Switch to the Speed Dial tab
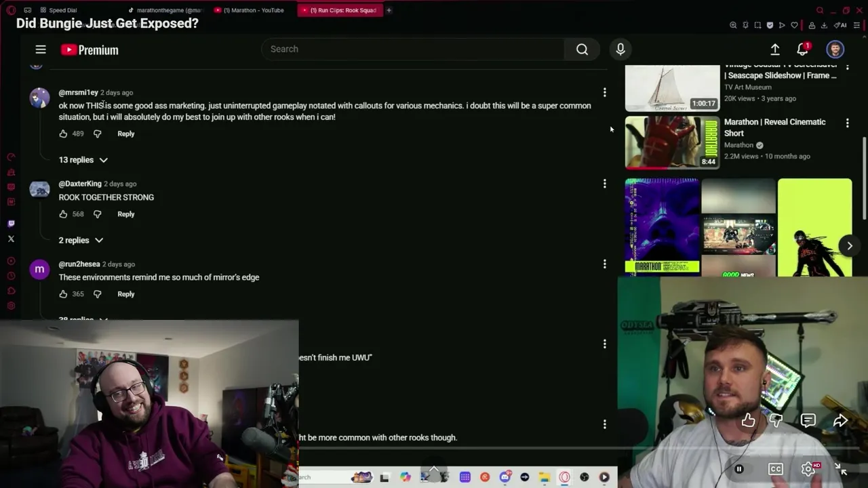The width and height of the screenshot is (868, 488). point(58,10)
